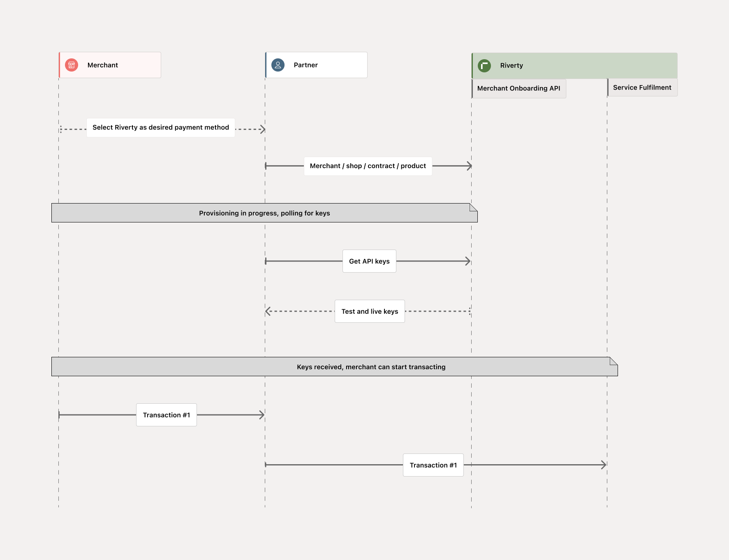Click the Merchant storefront icon
The height and width of the screenshot is (560, 729).
pyautogui.click(x=72, y=65)
